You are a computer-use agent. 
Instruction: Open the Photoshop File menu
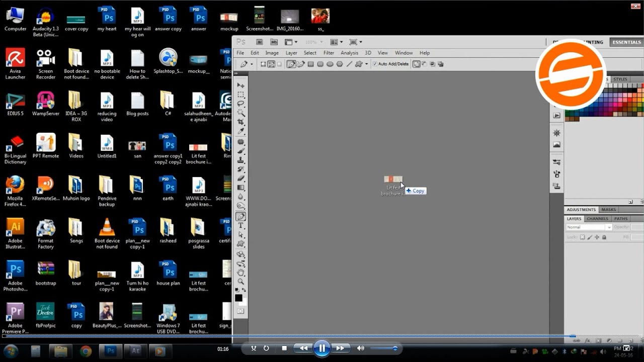click(240, 53)
